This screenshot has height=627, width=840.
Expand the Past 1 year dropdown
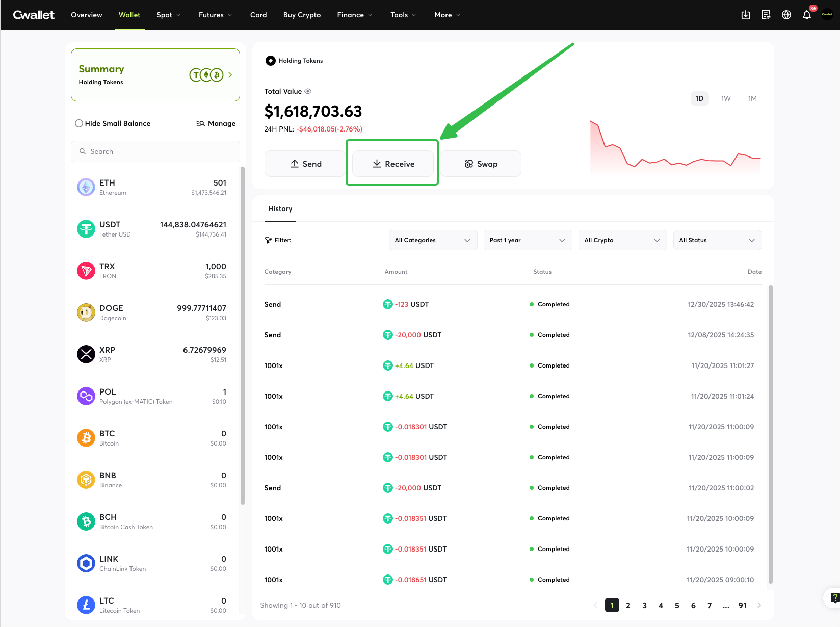527,240
